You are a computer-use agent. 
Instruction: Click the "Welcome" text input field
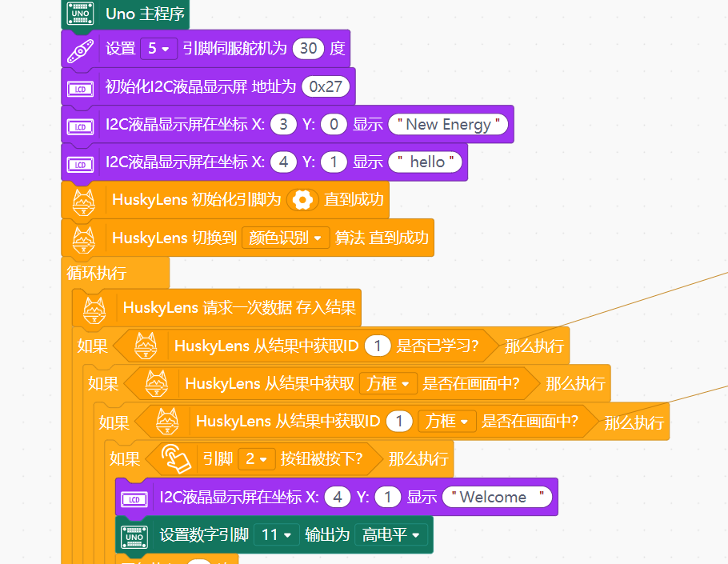click(x=497, y=498)
